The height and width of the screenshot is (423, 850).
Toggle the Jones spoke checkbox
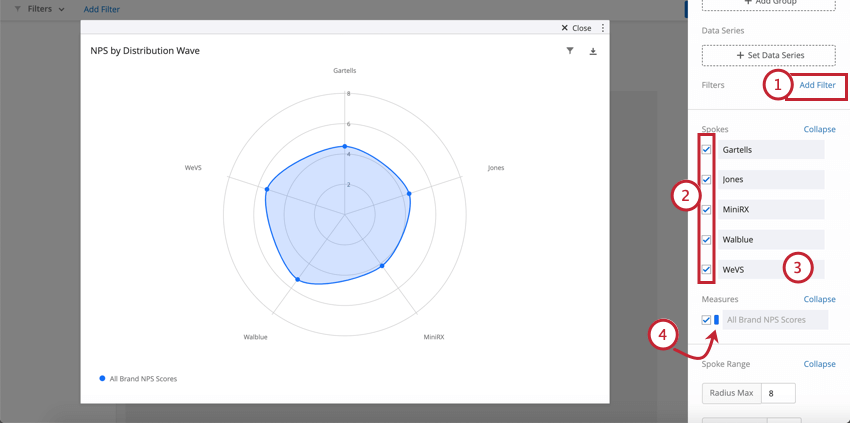[706, 180]
